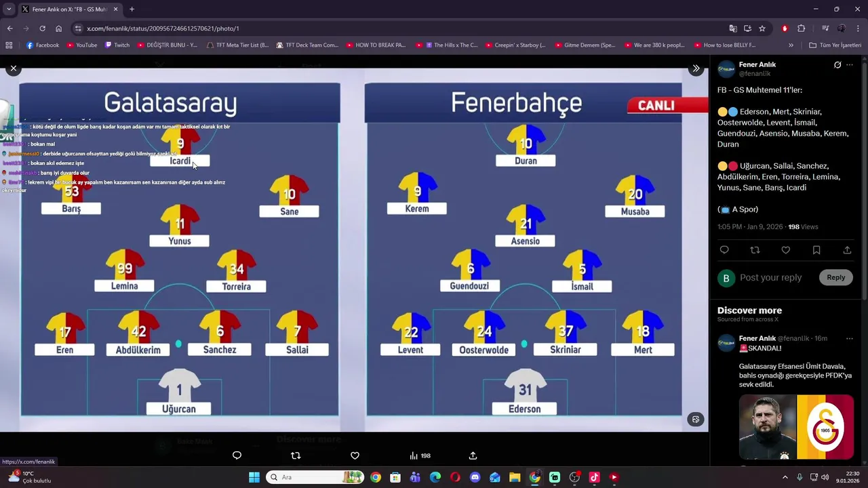Click share icon in sidebar tweet actions
The width and height of the screenshot is (868, 488).
(x=847, y=250)
